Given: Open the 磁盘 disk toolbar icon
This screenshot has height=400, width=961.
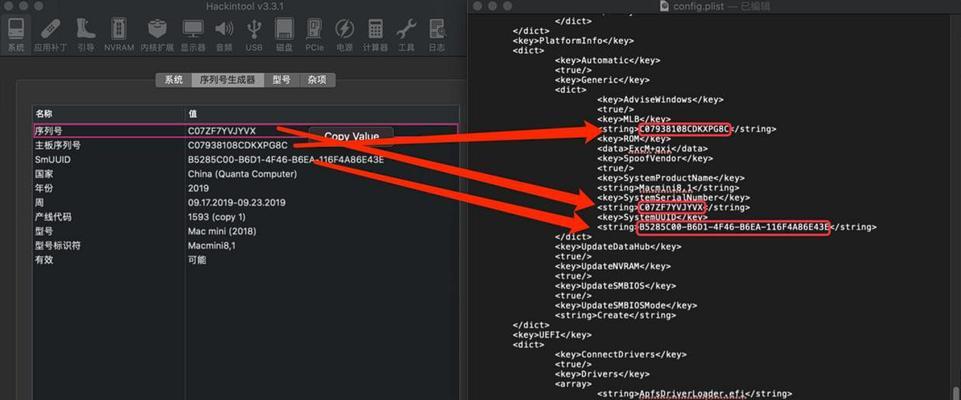Looking at the screenshot, I should pos(284,34).
